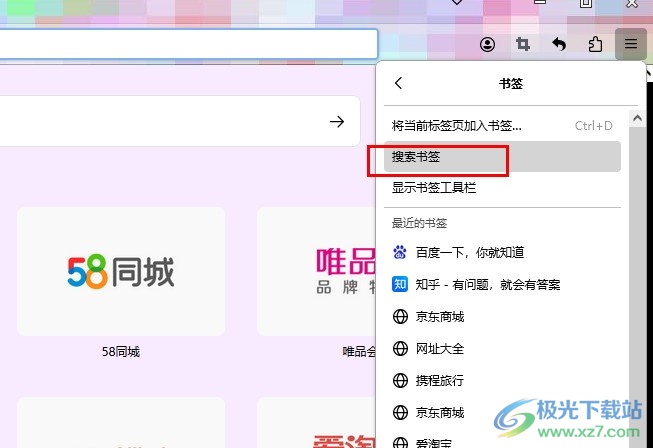Image resolution: width=653 pixels, height=448 pixels.
Task: Click the screenshot crop tool icon
Action: coord(523,44)
